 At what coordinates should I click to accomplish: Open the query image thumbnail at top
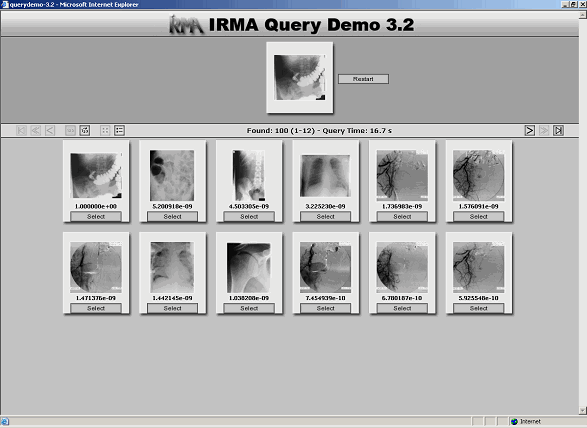click(x=299, y=78)
